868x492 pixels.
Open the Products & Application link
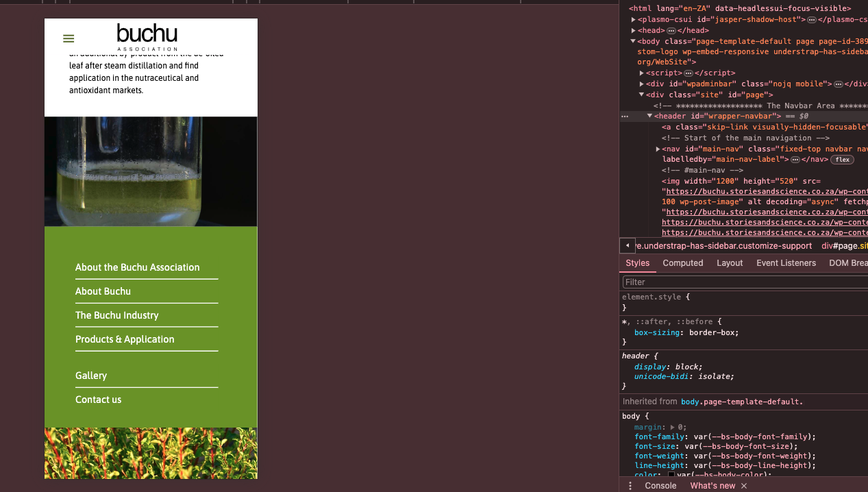(125, 339)
